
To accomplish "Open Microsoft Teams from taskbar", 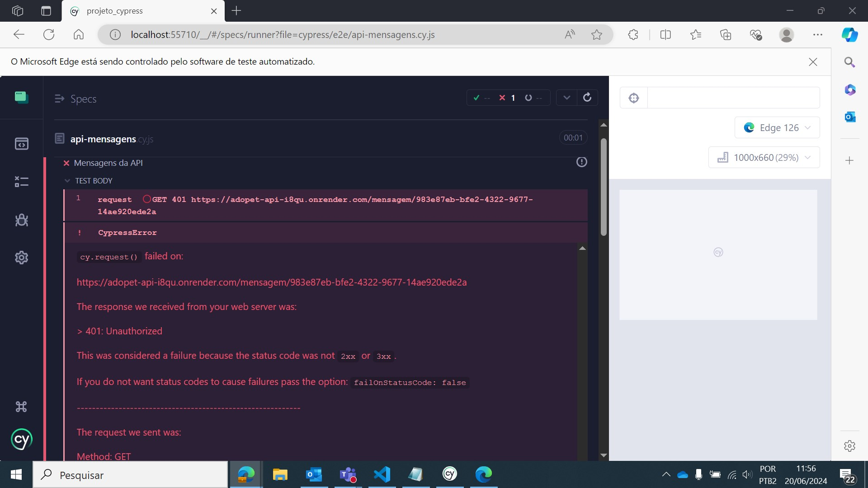I will tap(348, 474).
